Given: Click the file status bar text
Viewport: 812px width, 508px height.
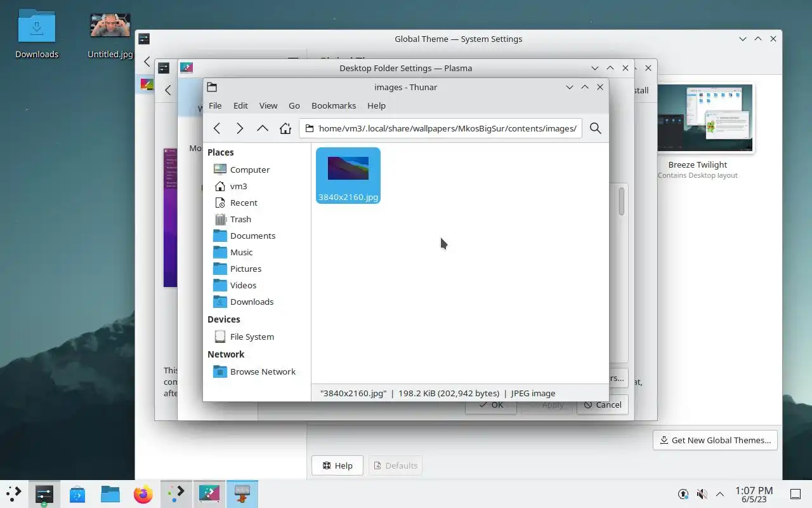Looking at the screenshot, I should tap(438, 393).
